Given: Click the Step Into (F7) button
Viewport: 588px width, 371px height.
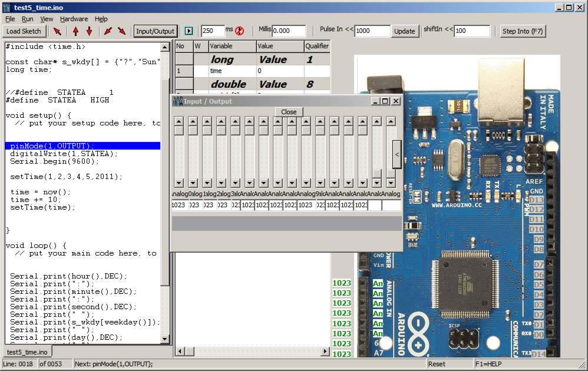Looking at the screenshot, I should coord(523,31).
